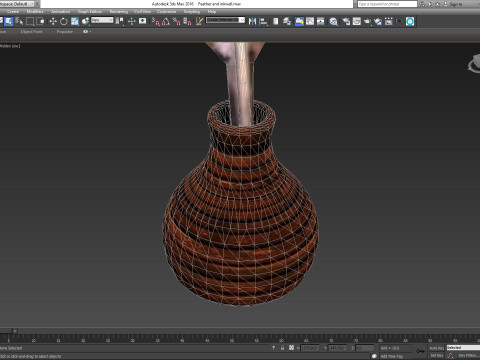Click Select and Manipulate icon
Screen dimensions: 480x360
click(132, 21)
